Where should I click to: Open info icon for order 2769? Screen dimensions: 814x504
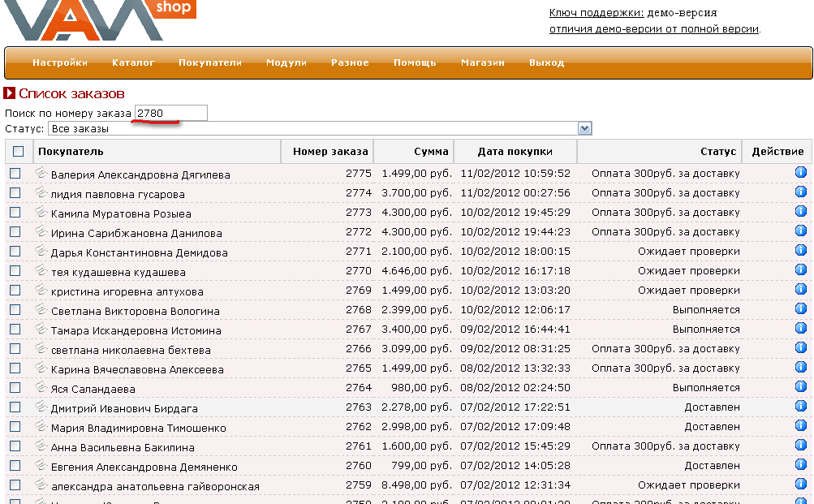coord(800,289)
